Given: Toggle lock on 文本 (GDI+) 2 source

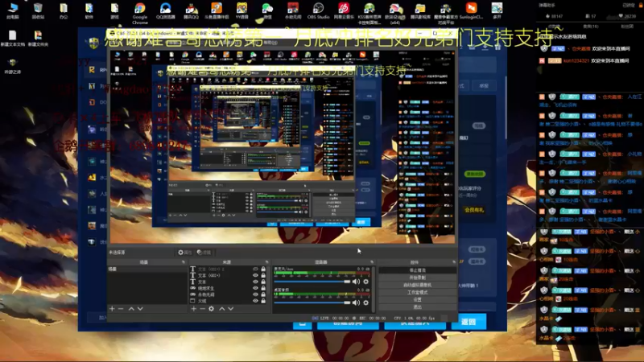Looking at the screenshot, I should tap(263, 269).
